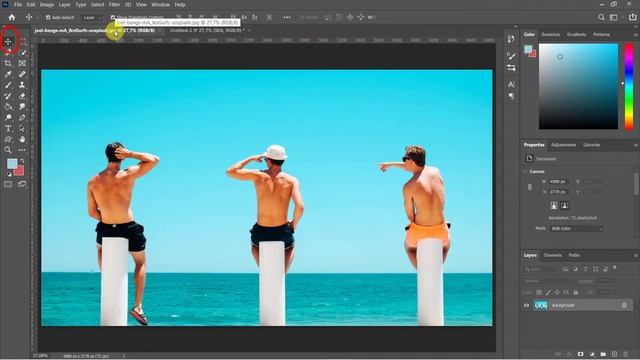
Task: Switch foreground and background colors
Action: (x=22, y=161)
